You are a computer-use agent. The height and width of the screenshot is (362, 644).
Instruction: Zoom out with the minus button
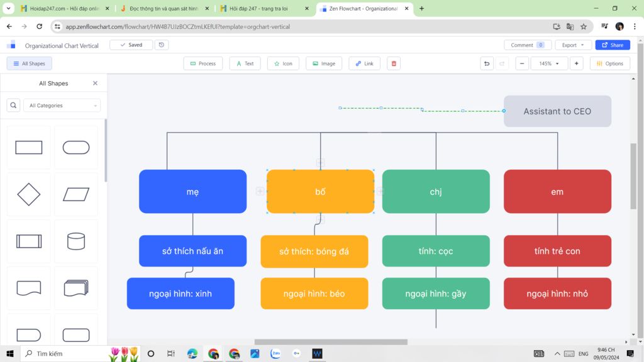(522, 63)
